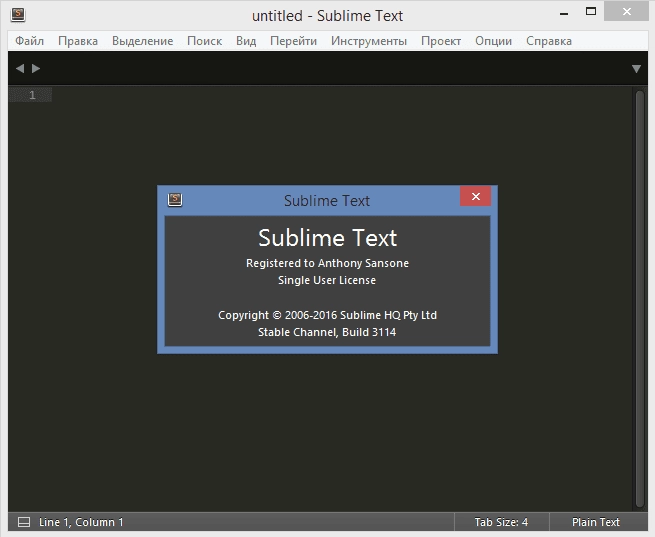The height and width of the screenshot is (537, 655).
Task: Click Line 1, Column 1 status text
Action: point(81,522)
